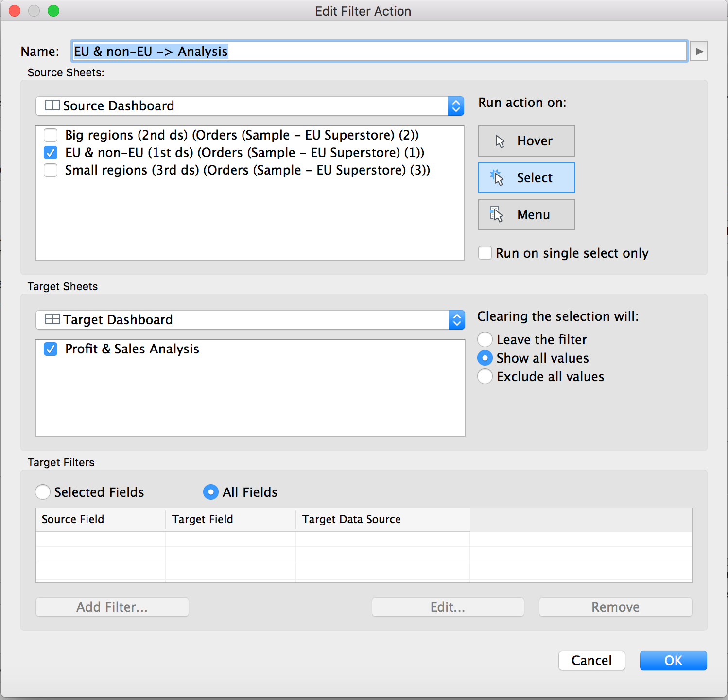
Task: Choose Exclude all values option
Action: 485,377
